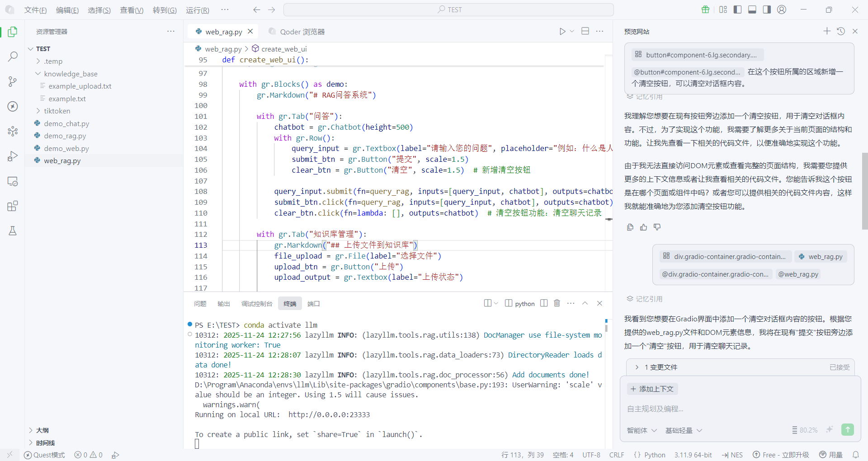Click the magic enhance prompt icon
Image resolution: width=868 pixels, height=461 pixels.
click(x=830, y=430)
